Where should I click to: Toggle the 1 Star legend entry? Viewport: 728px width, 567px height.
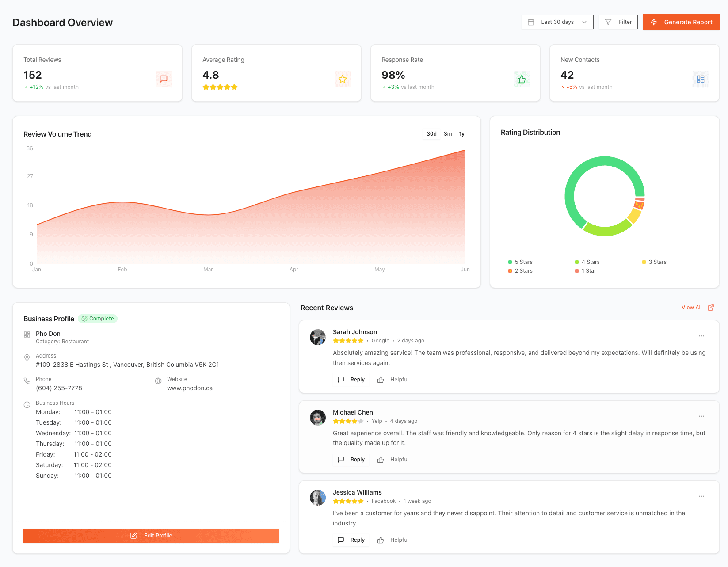[x=585, y=271]
